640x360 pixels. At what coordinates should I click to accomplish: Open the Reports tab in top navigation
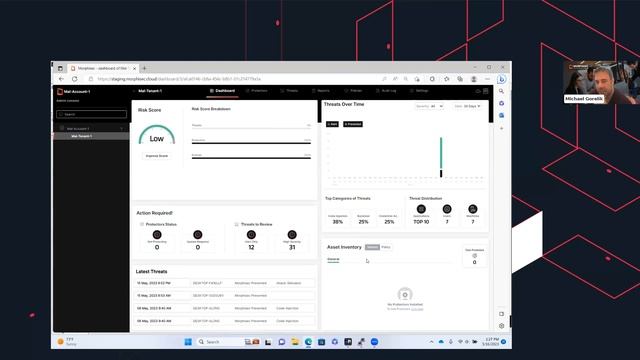click(x=321, y=91)
